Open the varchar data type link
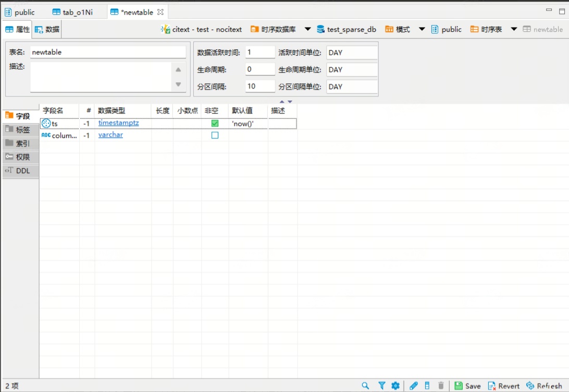The image size is (569, 392). [110, 135]
